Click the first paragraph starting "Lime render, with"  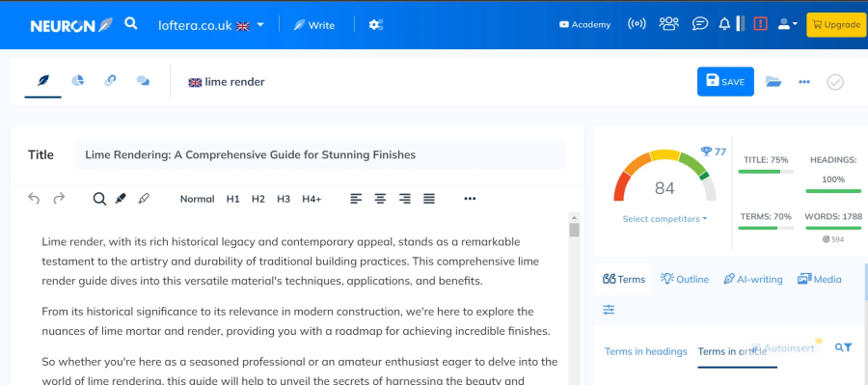pyautogui.click(x=290, y=261)
